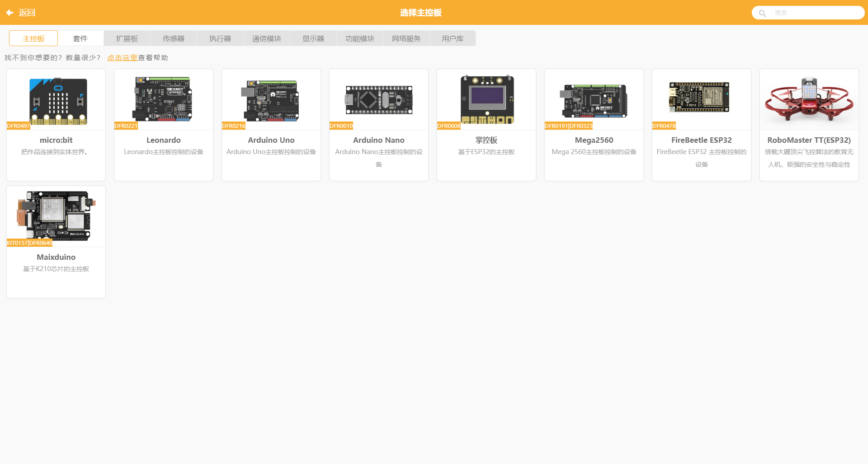This screenshot has height=464, width=868.
Task: Click the 把作品连接到实体世界 description
Action: tap(56, 152)
